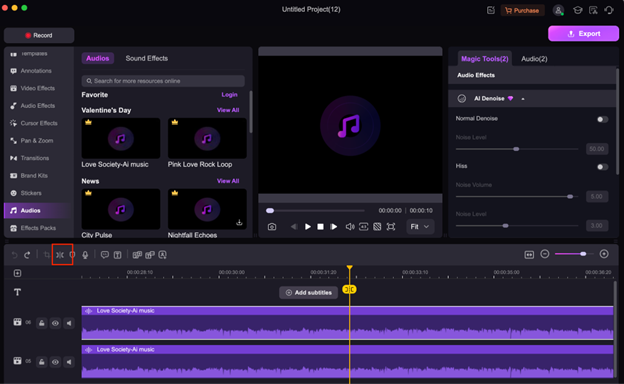Click the Crop tool in timeline toolbar

47,255
